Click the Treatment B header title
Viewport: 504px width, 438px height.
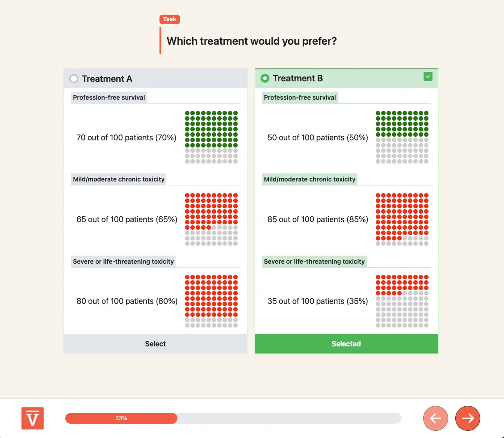click(x=298, y=78)
